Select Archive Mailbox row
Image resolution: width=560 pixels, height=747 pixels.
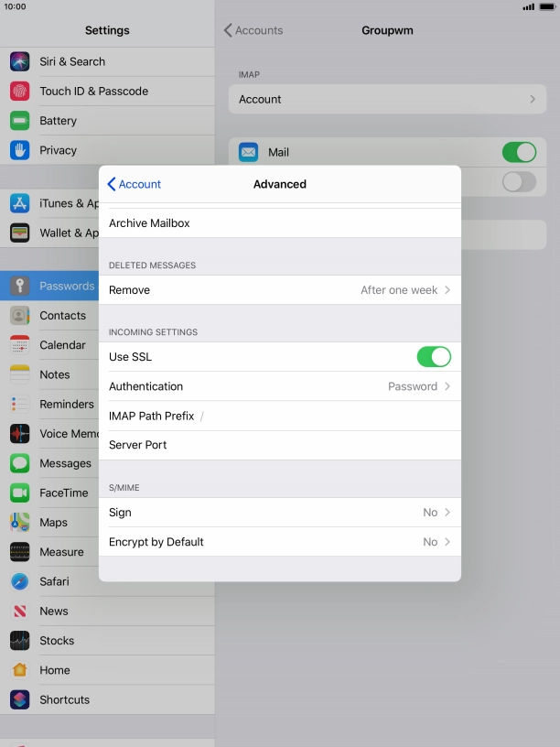pyautogui.click(x=279, y=223)
